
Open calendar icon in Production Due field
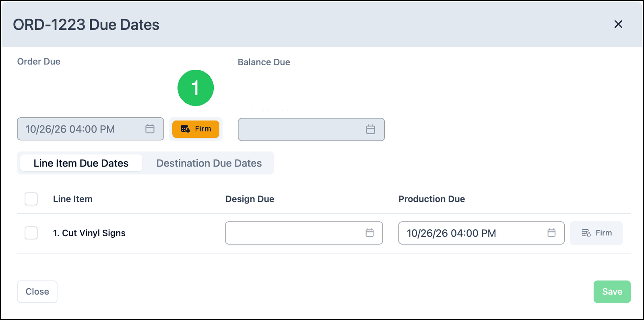[x=551, y=233]
